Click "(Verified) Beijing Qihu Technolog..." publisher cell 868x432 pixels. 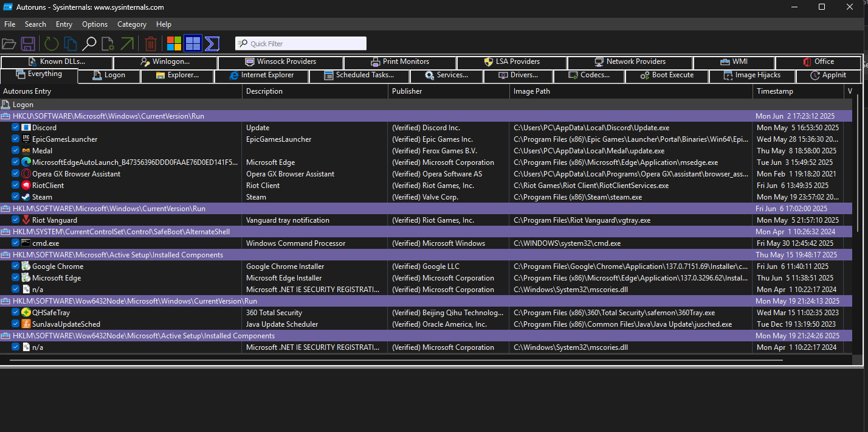point(447,313)
